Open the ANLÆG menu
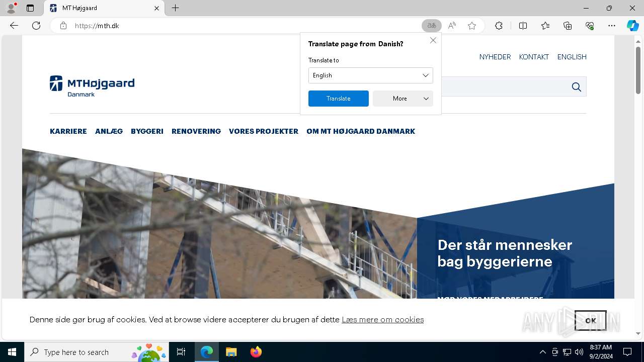644x362 pixels. 109,131
